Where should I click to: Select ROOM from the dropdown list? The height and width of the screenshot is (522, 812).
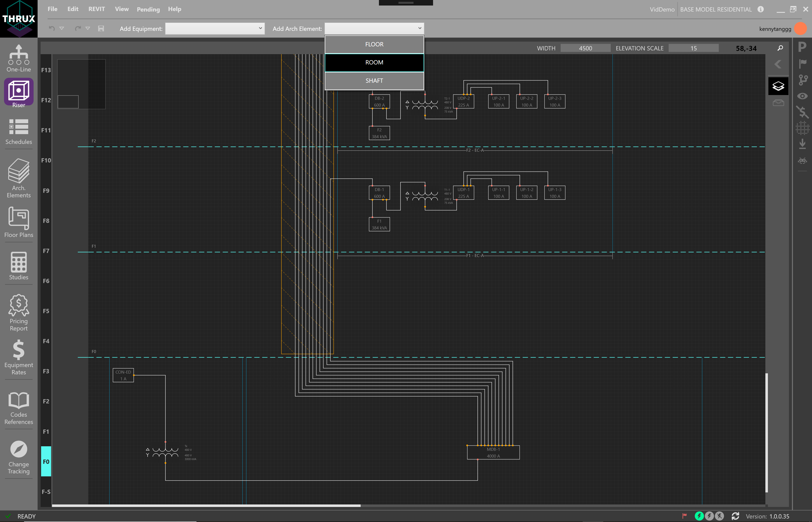374,62
